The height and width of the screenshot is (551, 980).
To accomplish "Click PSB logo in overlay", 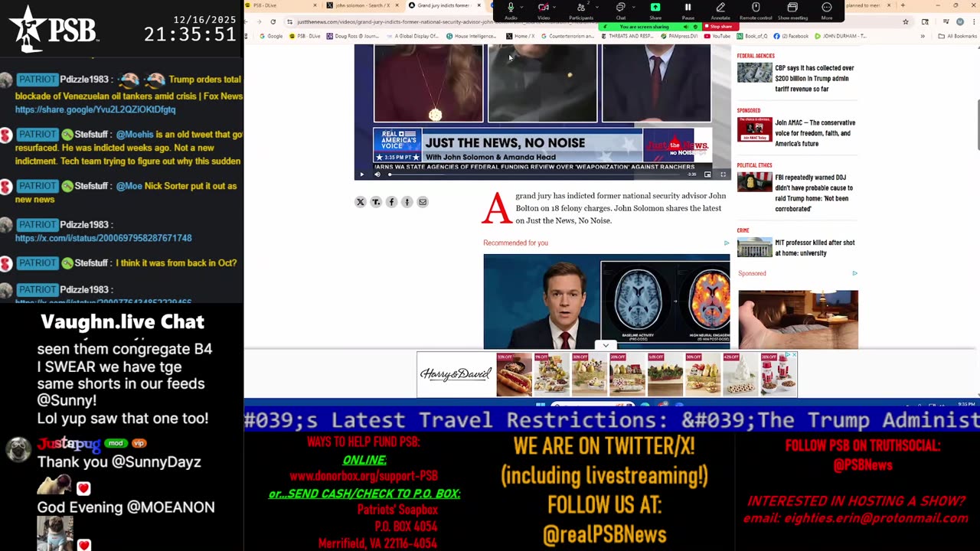I will [54, 28].
